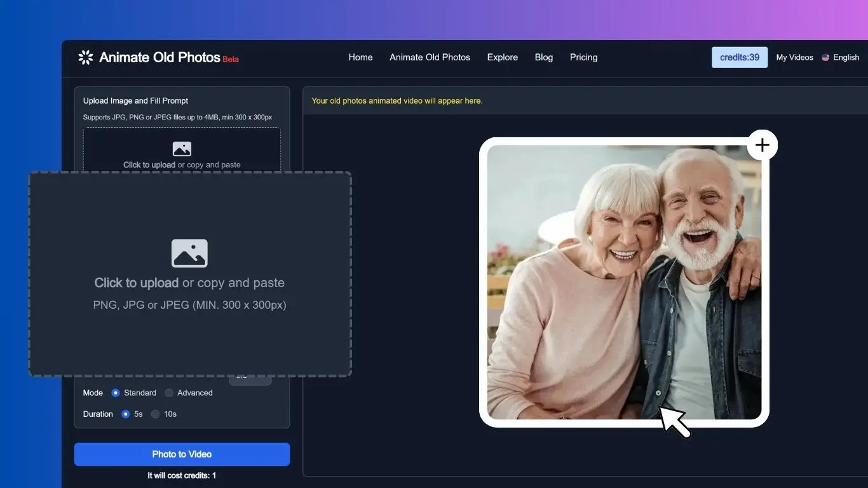Set duration to 10s

[155, 414]
